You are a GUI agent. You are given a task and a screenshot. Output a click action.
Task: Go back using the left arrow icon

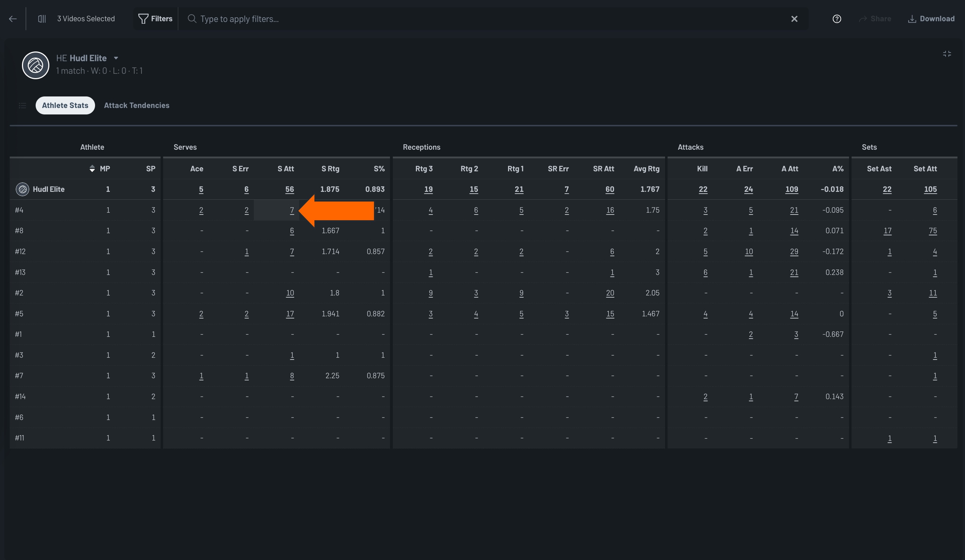coord(13,19)
